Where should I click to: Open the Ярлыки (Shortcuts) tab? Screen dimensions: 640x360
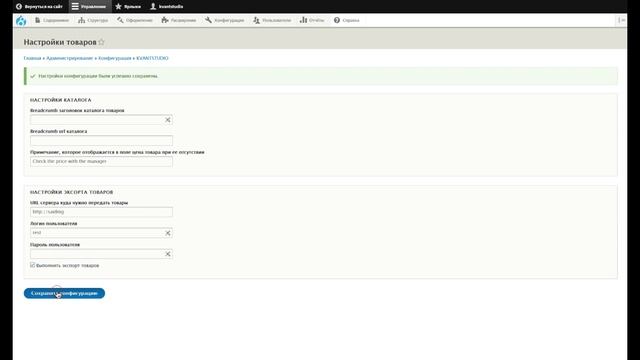click(x=128, y=7)
